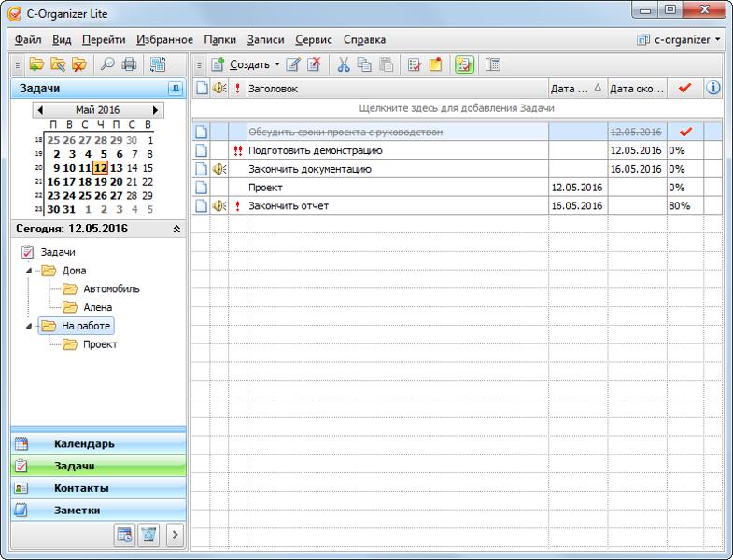This screenshot has height=560, width=733.
Task: Open the recycle bin in sidebar
Action: 148,535
